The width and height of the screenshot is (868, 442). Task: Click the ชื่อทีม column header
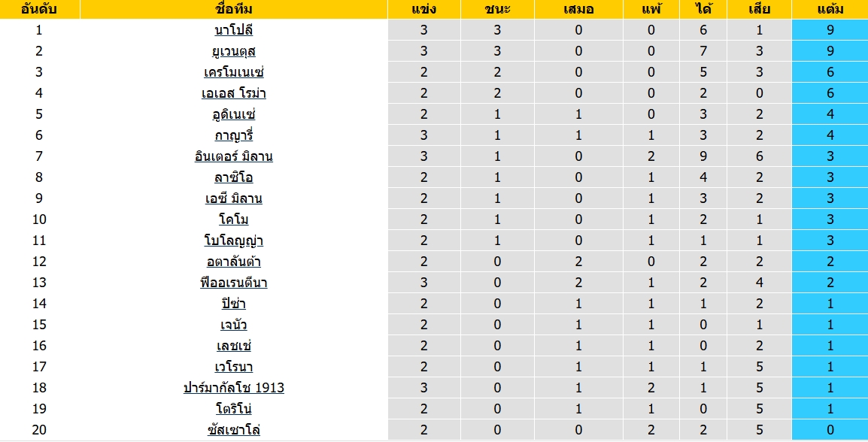pyautogui.click(x=234, y=10)
